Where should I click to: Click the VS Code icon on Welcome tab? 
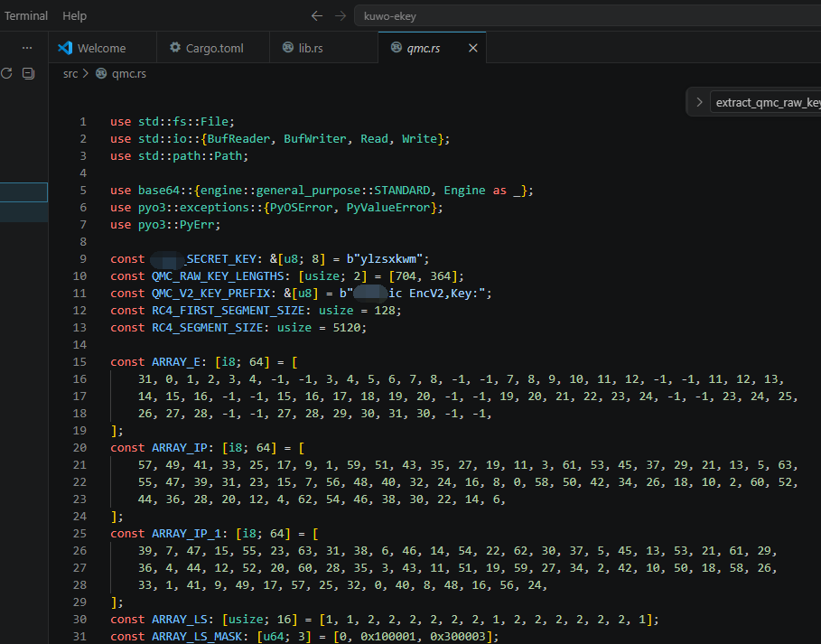[x=65, y=48]
